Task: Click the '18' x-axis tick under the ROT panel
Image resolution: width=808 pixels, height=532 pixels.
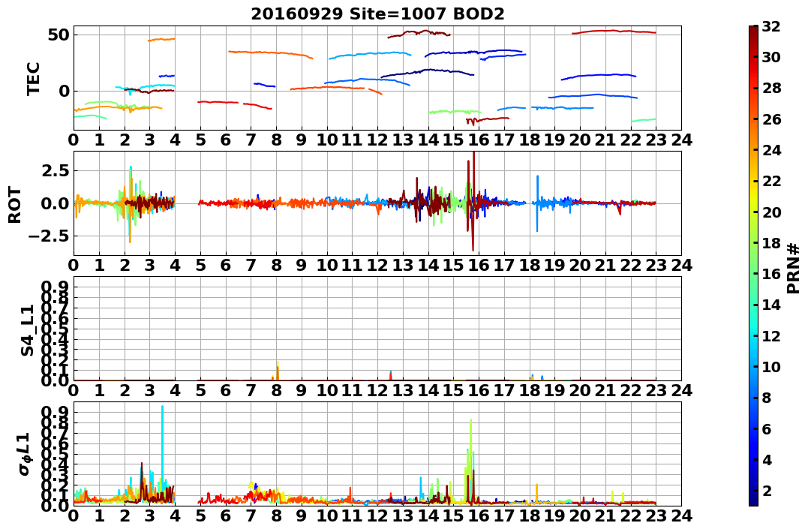Action: pyautogui.click(x=529, y=265)
